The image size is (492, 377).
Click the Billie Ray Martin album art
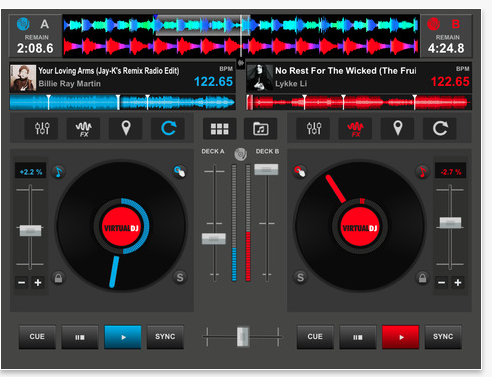coord(23,78)
